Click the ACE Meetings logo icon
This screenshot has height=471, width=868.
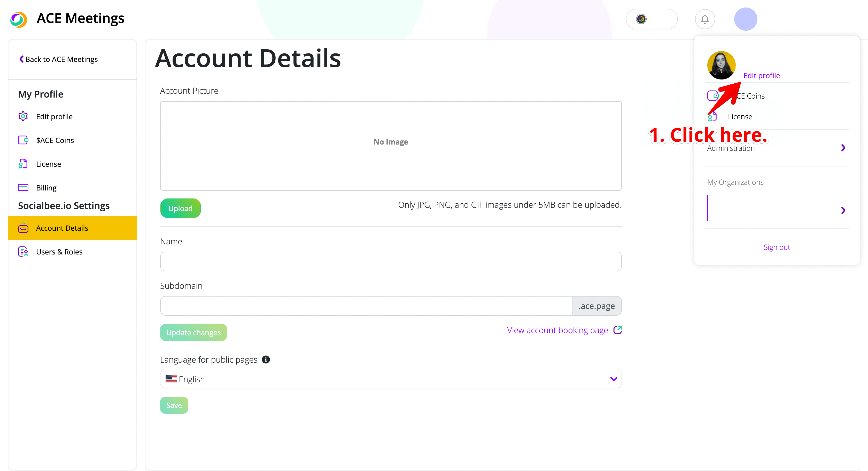(19, 19)
